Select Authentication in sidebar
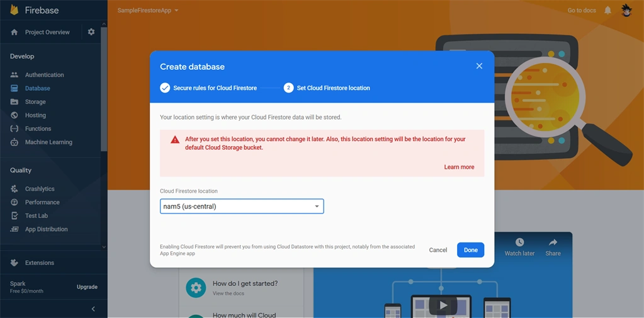644x318 pixels. [x=44, y=75]
